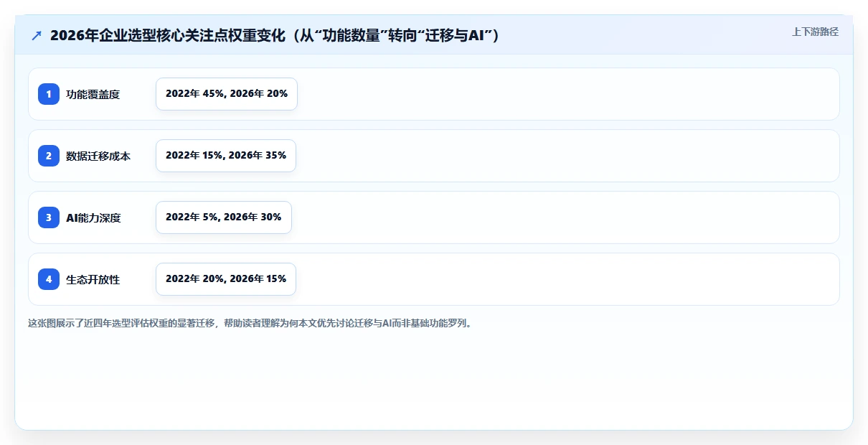Select the 数据迁移成本 label
Screen dimensions: 868x445
coord(98,156)
